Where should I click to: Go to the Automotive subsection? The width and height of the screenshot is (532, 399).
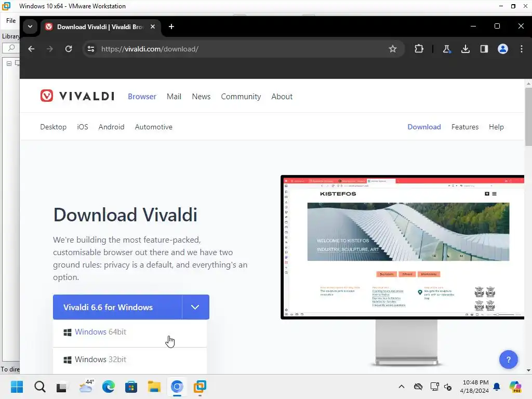(154, 127)
